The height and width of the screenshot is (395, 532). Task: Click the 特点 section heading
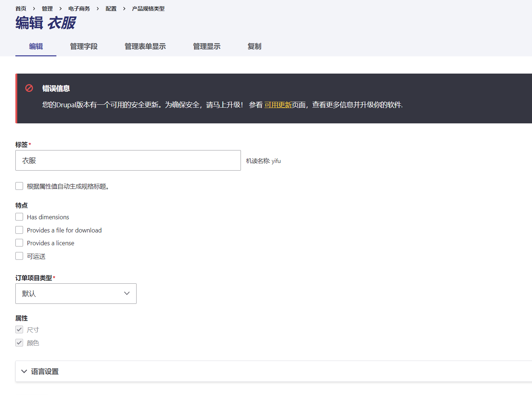pos(22,205)
